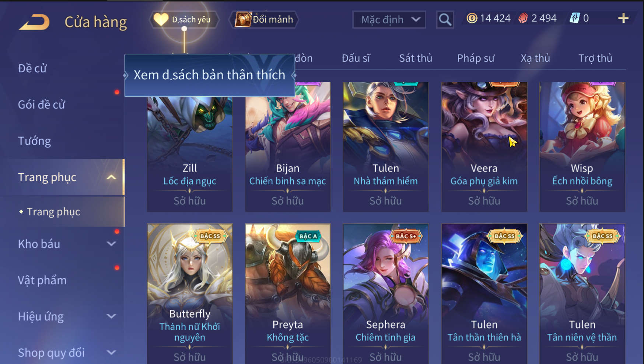644x364 pixels.
Task: Collapse the Trang phục sidebar section
Action: 111,177
